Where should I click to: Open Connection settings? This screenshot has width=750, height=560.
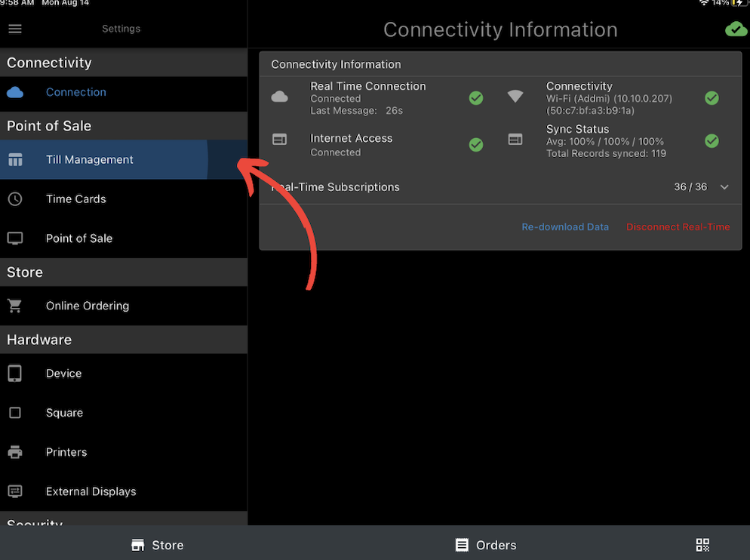[124, 92]
